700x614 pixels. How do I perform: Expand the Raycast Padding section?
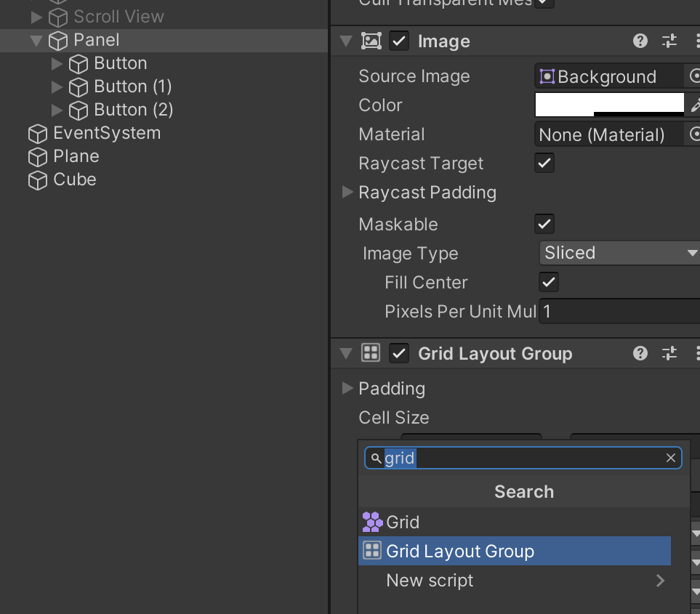point(348,193)
